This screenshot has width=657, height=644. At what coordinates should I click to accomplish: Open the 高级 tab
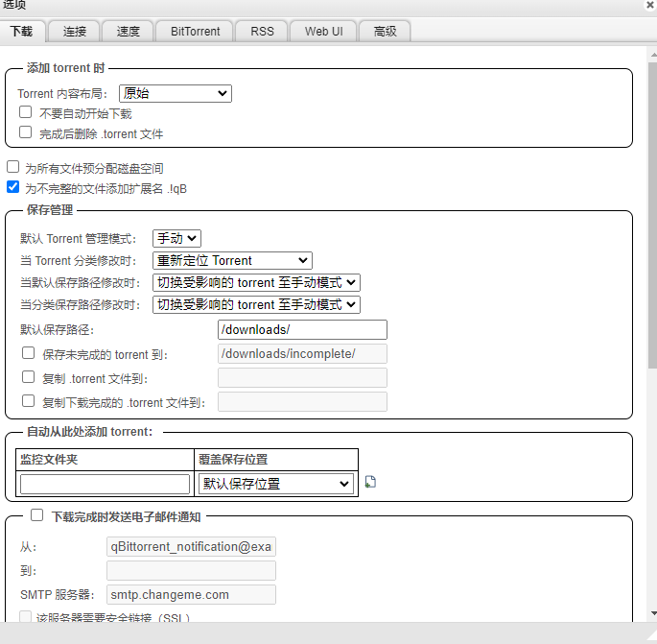[x=385, y=32]
